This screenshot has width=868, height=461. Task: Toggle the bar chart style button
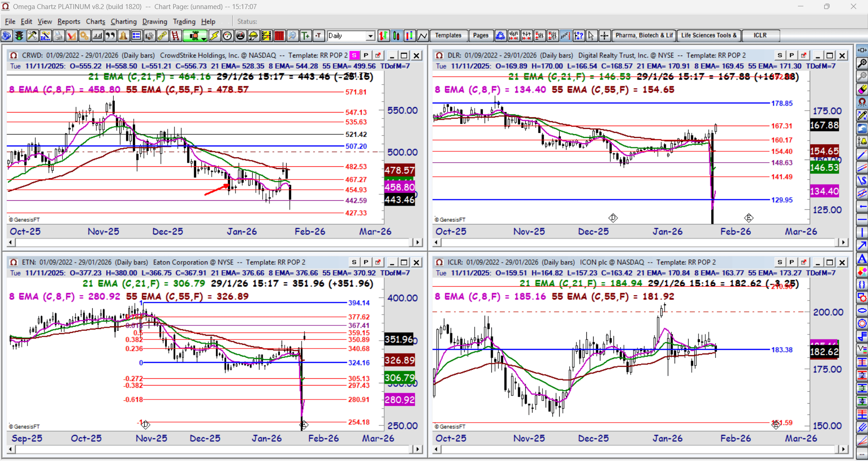point(383,36)
